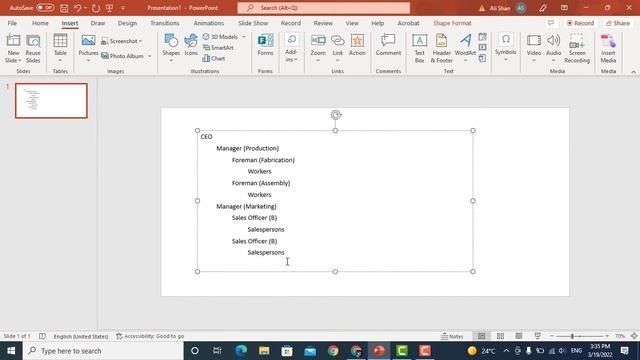Fit slide to current window icon
640x360 pixels.
point(634,336)
